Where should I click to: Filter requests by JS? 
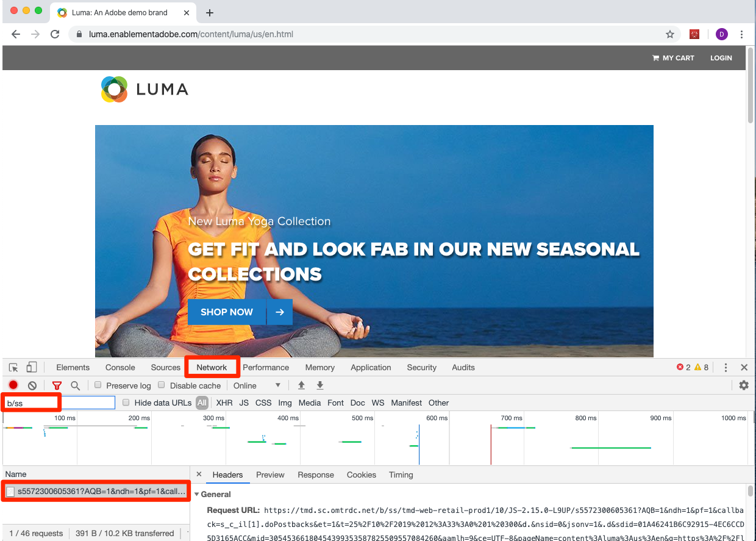pyautogui.click(x=244, y=403)
